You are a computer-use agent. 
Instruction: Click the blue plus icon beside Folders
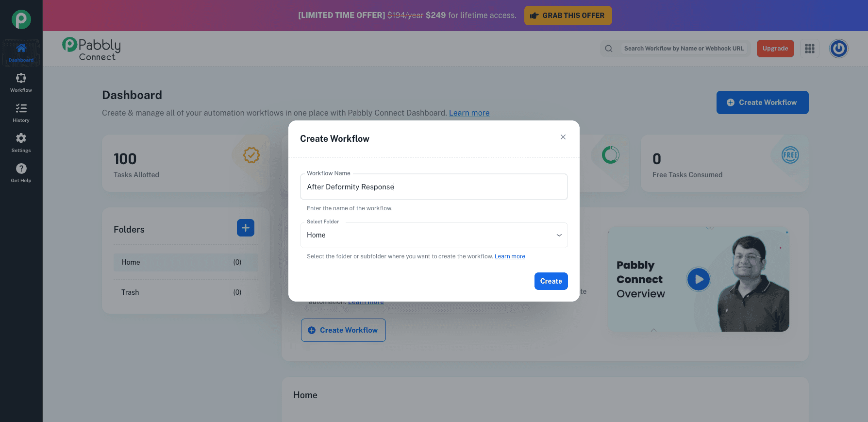245,228
